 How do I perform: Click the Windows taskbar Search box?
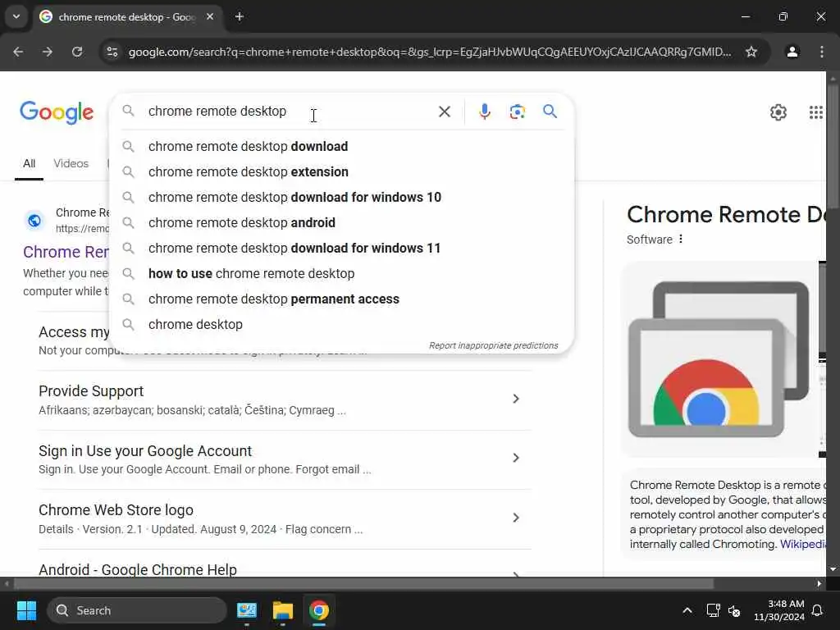137,610
